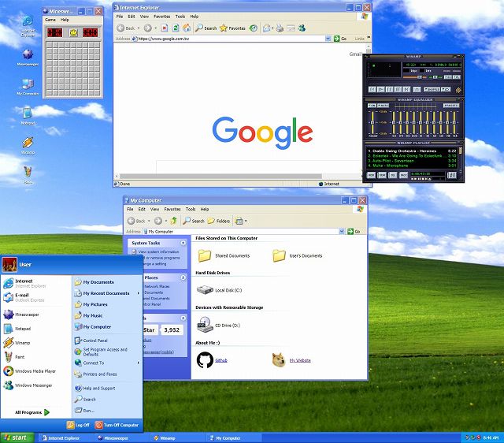Open Back history dropdown arrow in Internet Explorer

point(139,28)
